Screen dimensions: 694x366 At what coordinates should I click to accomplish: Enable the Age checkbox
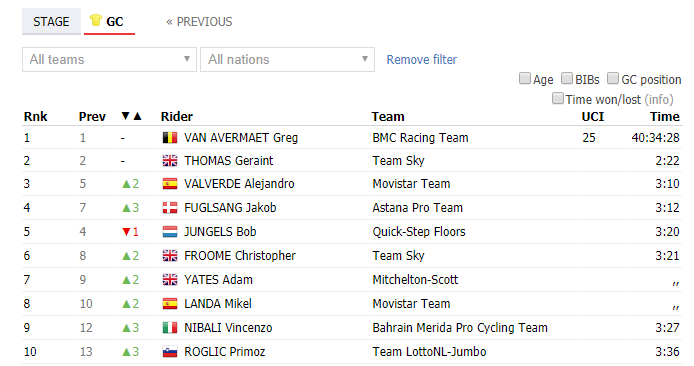click(x=524, y=78)
